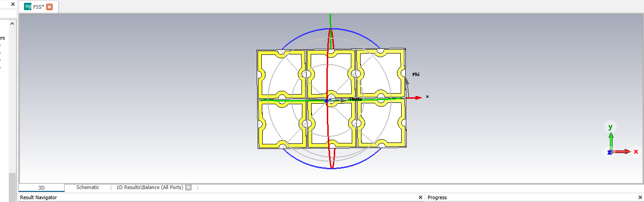Open the 1D Results\Balance (All Ports) tab
Viewport: 644px width, 202px height.
coord(149,188)
